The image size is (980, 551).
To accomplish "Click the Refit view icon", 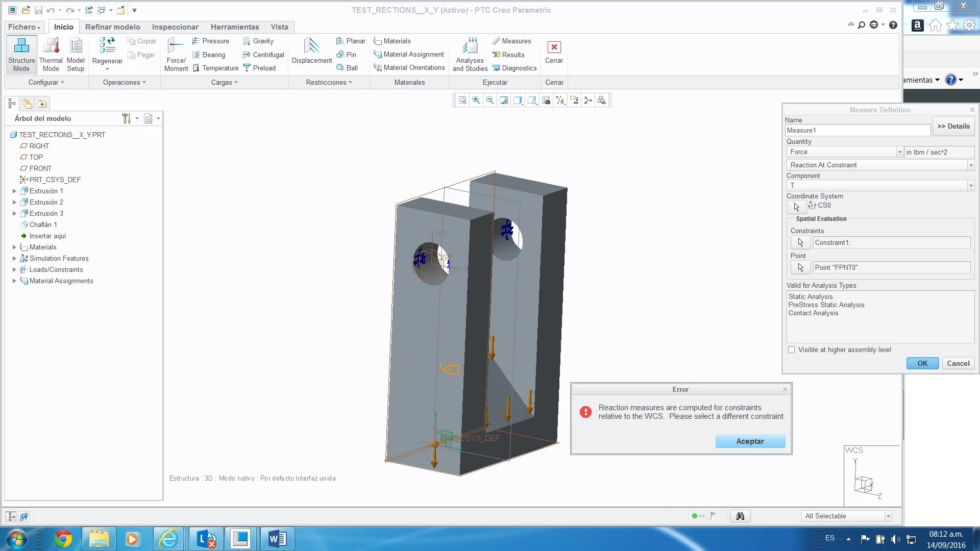I will point(462,101).
